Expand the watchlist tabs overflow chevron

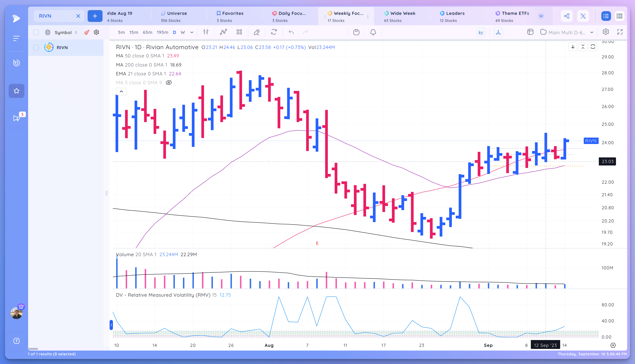pos(541,16)
